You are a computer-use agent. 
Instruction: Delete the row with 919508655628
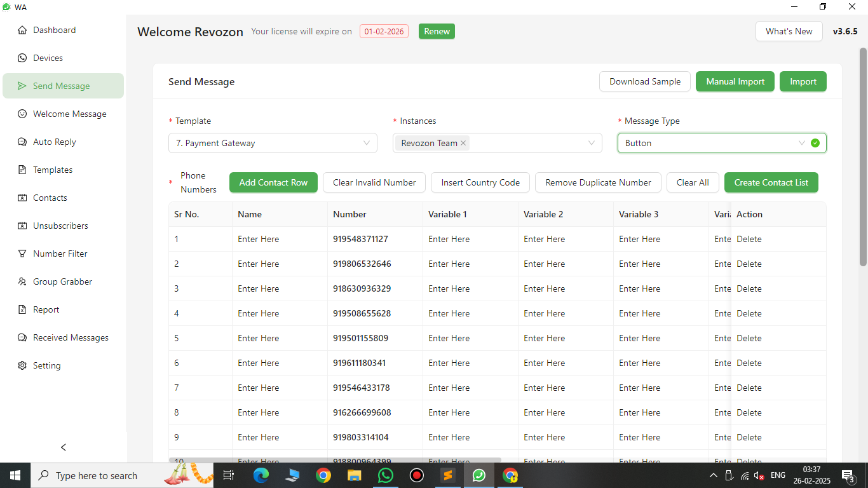tap(749, 313)
